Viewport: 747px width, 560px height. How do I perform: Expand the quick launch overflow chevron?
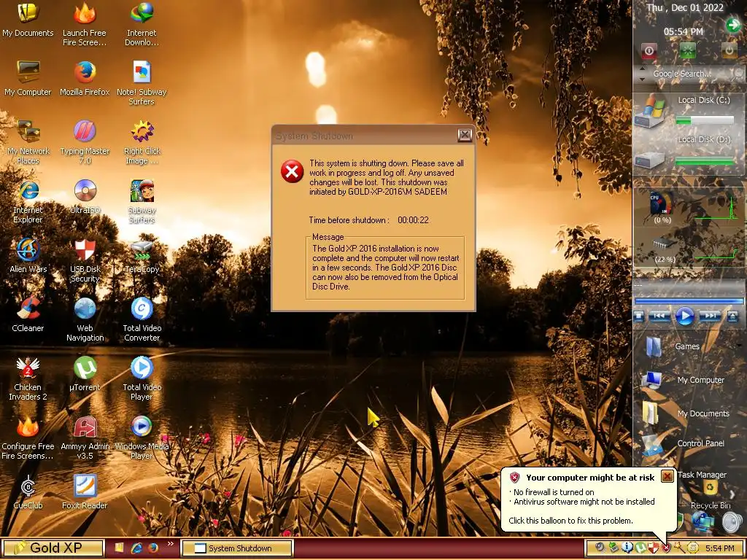171,543
